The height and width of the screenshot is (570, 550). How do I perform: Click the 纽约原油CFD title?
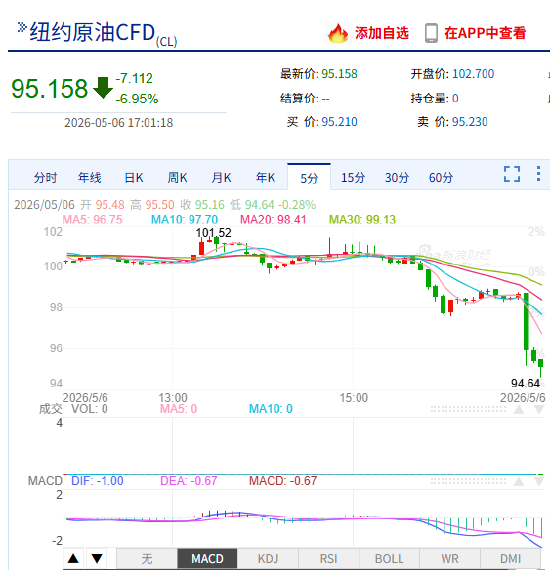(92, 32)
